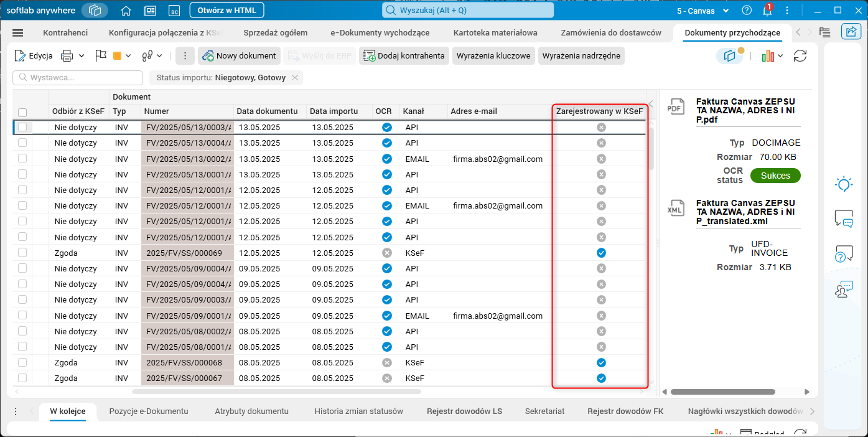Open the Historia zmian statusów tab
Screen dimensions: 868x437
[x=359, y=411]
